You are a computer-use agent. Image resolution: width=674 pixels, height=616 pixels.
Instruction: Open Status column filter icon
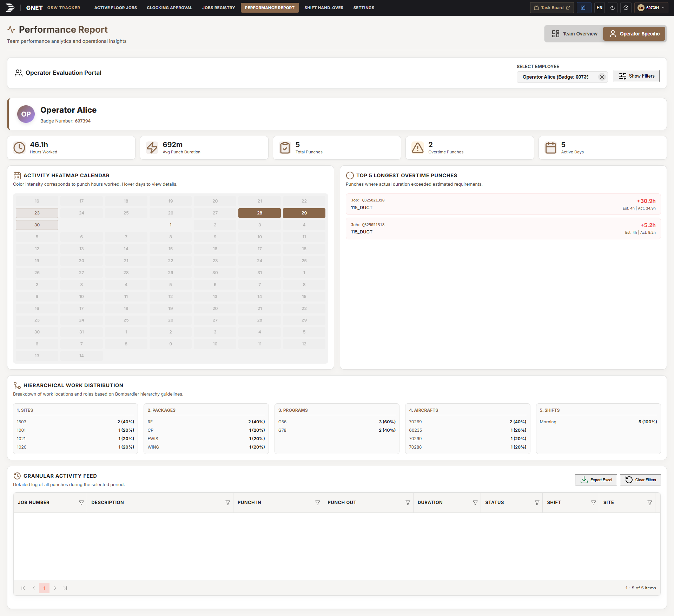(537, 503)
